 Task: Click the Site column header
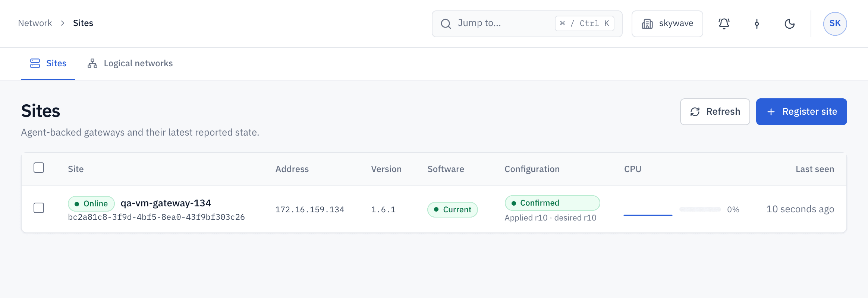pos(76,169)
